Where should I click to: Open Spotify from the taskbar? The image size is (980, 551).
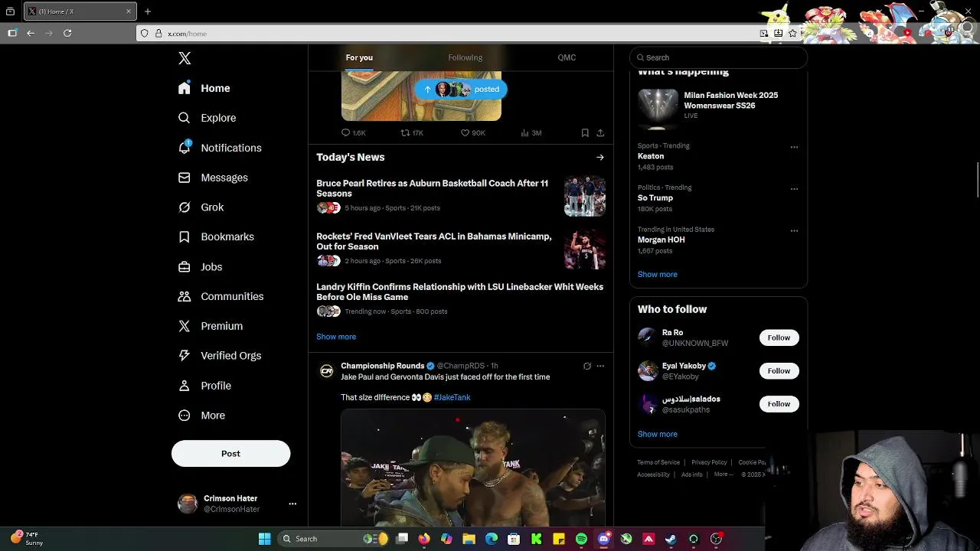click(581, 539)
